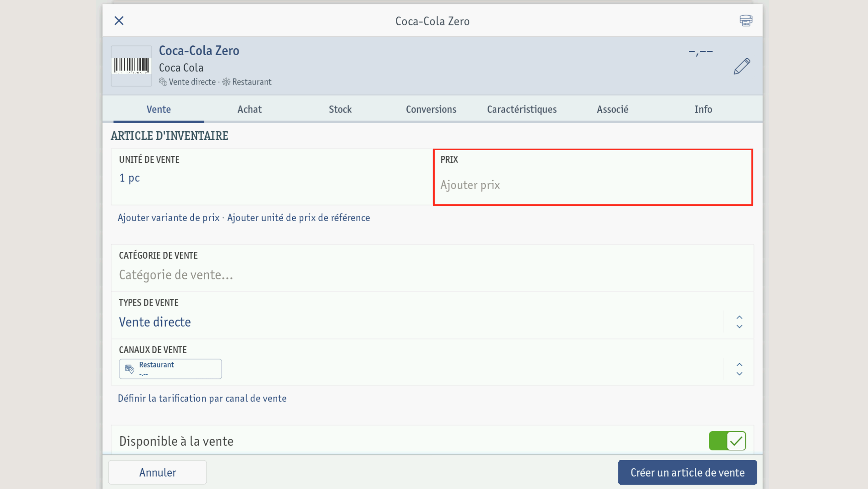This screenshot has height=489, width=868.
Task: Expand the Canaux de vente selector arrows
Action: [739, 369]
